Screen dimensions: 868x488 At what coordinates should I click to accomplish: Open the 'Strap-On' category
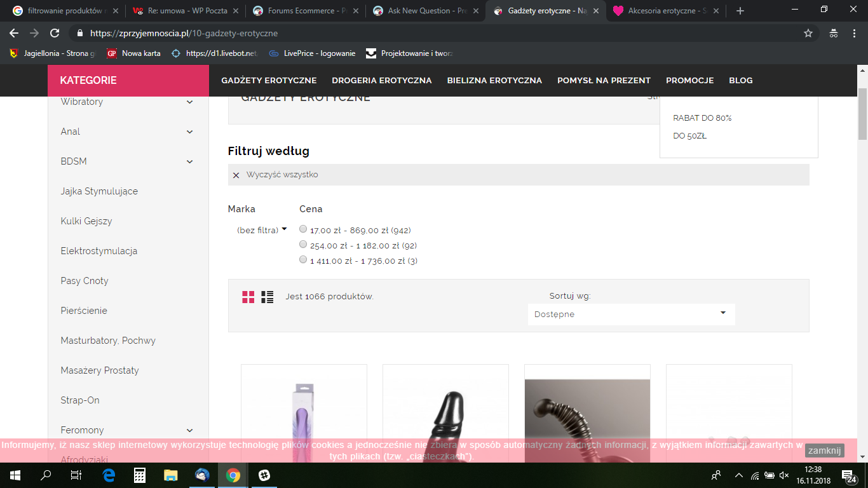(80, 400)
